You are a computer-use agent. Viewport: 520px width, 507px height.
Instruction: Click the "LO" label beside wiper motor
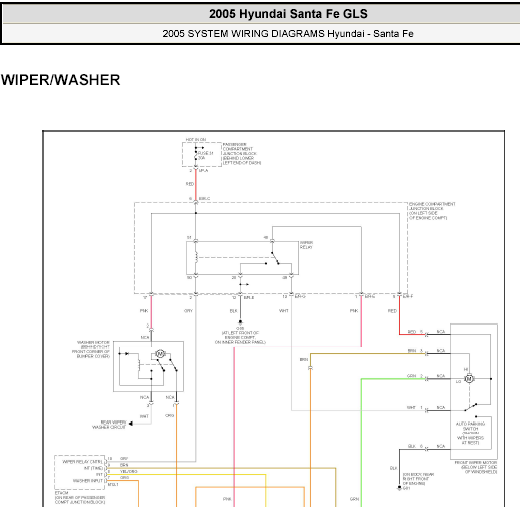click(458, 381)
